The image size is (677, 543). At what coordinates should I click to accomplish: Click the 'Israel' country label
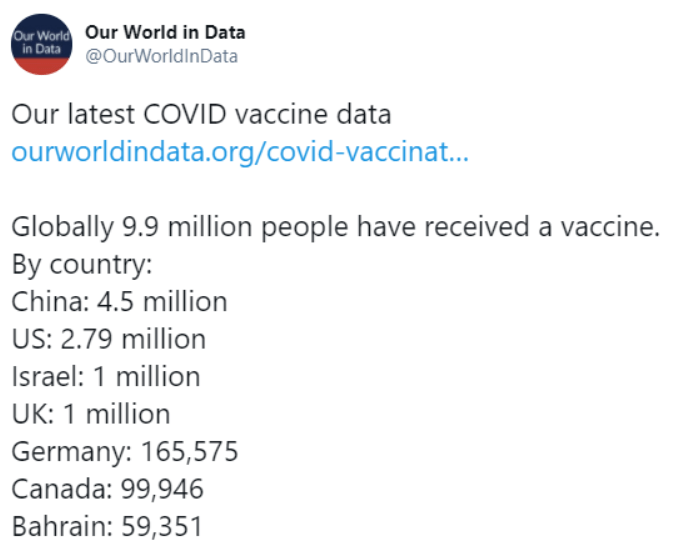click(x=42, y=377)
